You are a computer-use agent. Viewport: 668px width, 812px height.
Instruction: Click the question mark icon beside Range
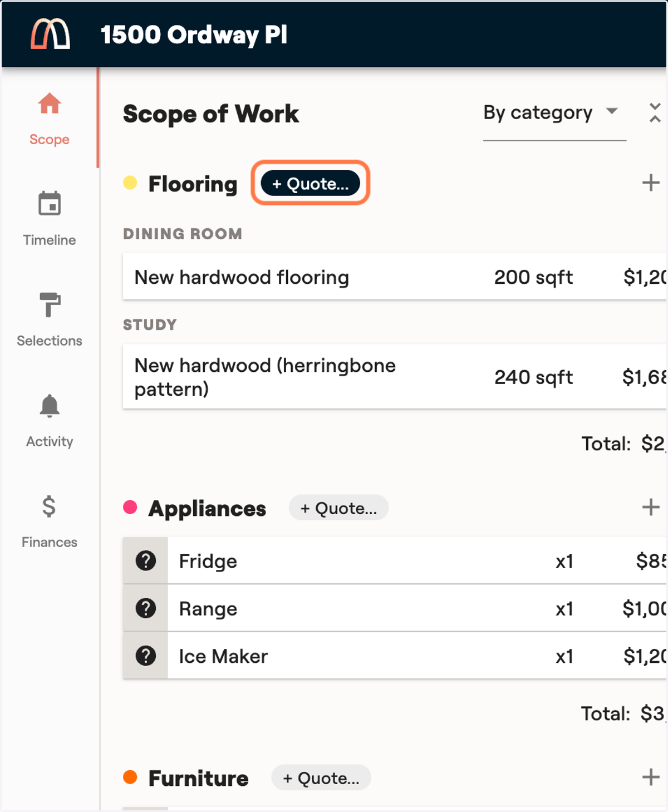(x=146, y=608)
